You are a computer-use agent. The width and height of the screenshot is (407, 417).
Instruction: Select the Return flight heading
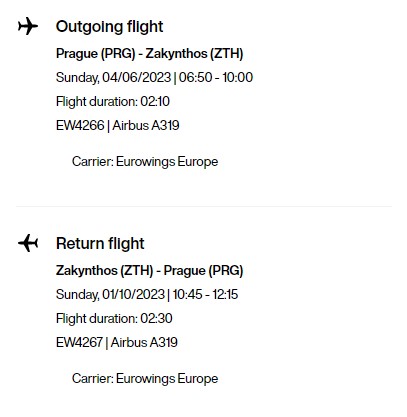coord(100,243)
